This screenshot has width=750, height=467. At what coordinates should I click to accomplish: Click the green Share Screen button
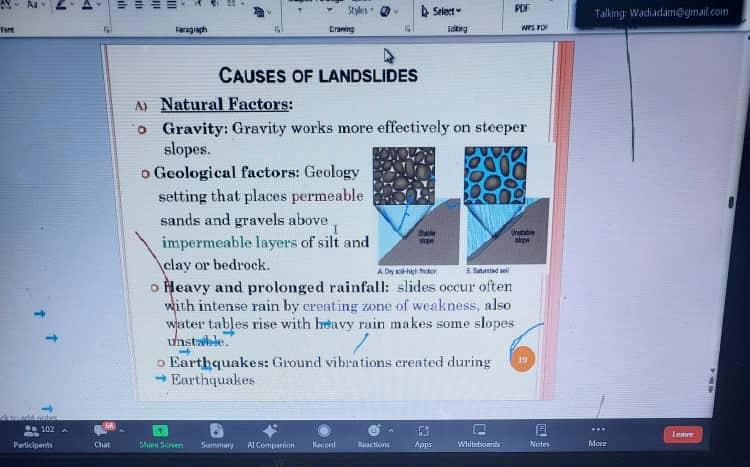click(x=161, y=435)
